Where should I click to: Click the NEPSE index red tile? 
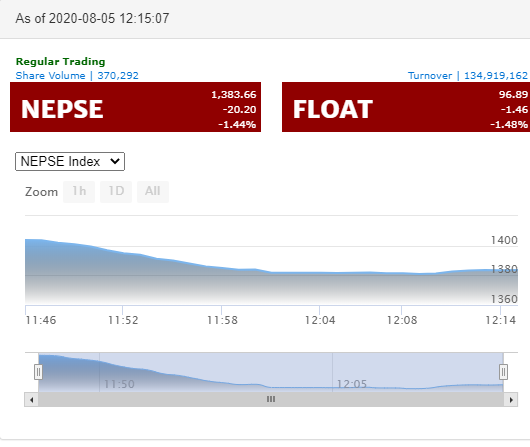point(136,107)
